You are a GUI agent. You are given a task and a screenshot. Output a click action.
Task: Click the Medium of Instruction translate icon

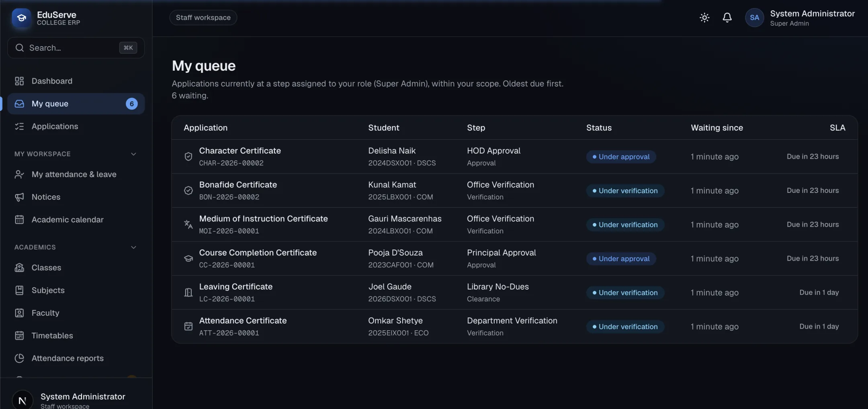pyautogui.click(x=188, y=225)
